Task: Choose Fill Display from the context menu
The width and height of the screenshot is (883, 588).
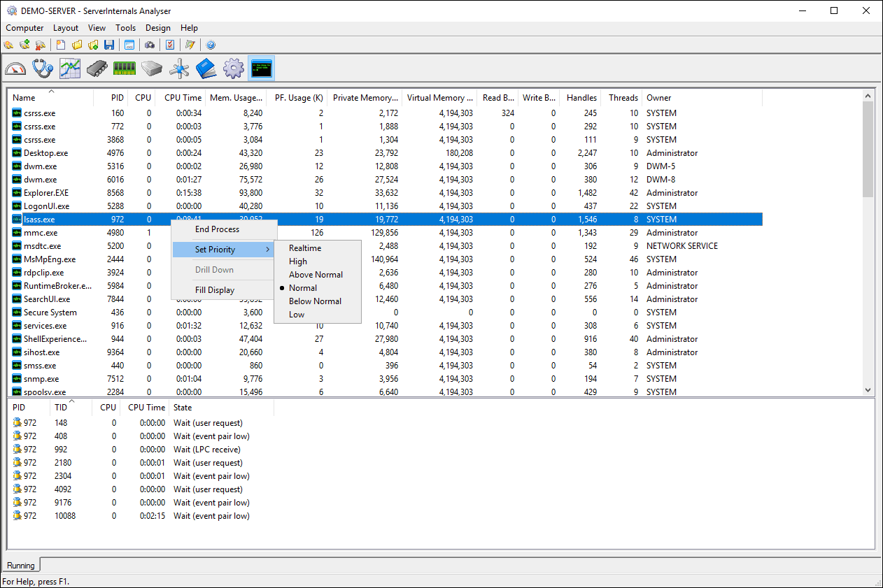Action: (215, 290)
